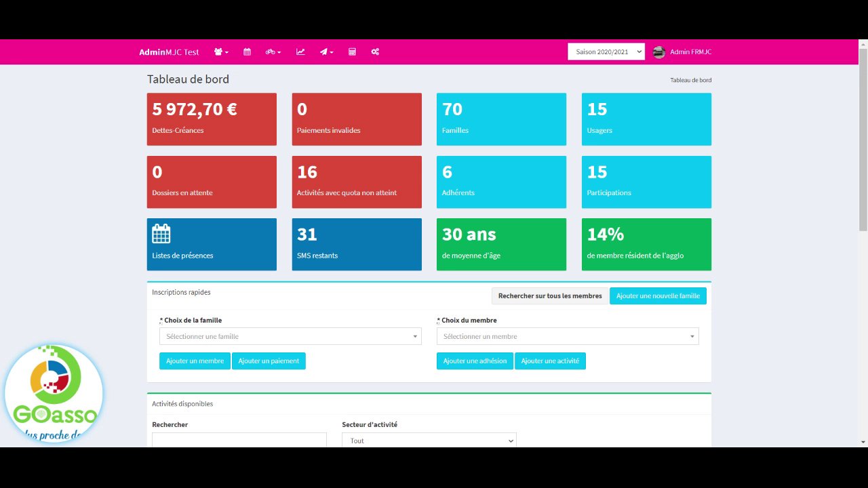Image resolution: width=868 pixels, height=488 pixels.
Task: Expand the Secteur d'activité Tout dropdown
Action: pos(429,440)
